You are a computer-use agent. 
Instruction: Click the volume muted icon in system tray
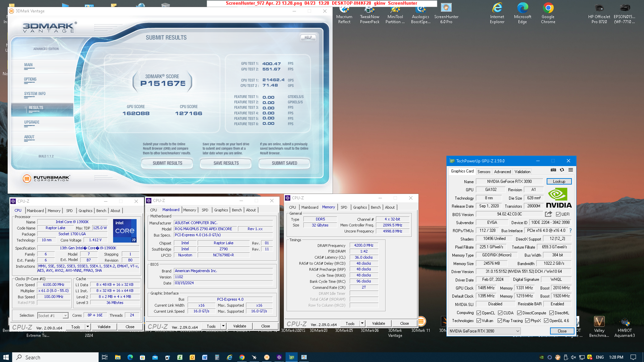[x=574, y=357]
